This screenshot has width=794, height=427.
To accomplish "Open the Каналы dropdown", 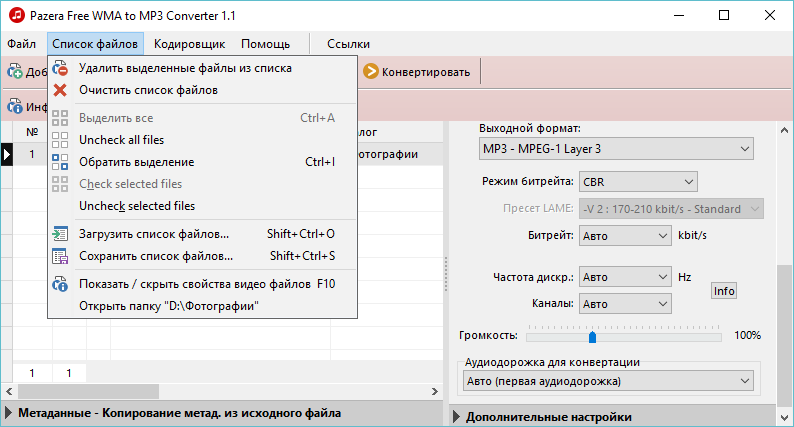I will [x=625, y=304].
